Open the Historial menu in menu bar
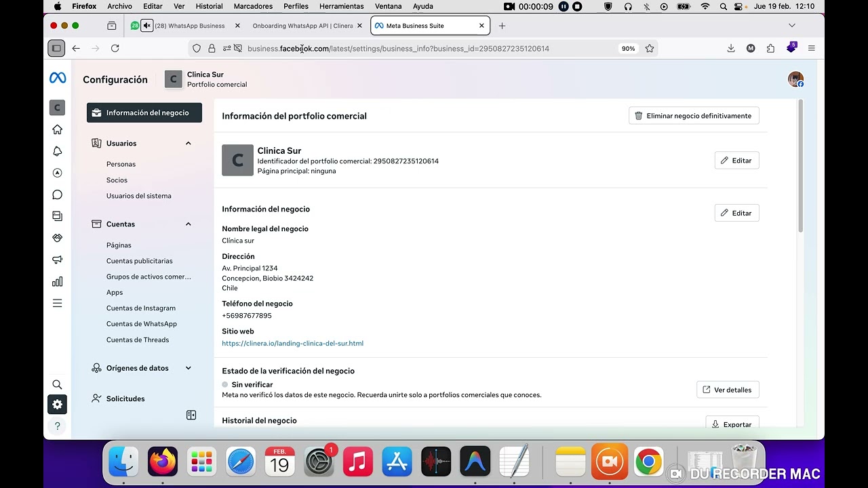 click(209, 6)
